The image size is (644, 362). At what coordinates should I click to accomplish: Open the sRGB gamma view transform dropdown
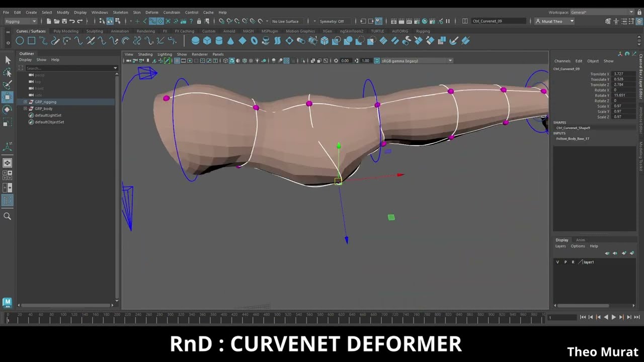(x=417, y=61)
